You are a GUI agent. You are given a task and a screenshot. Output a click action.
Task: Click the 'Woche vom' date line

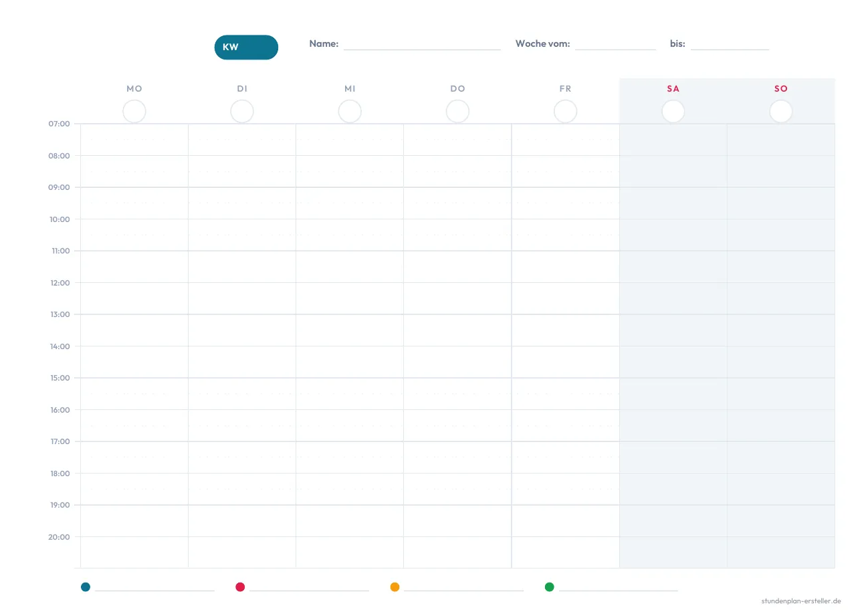click(x=615, y=49)
